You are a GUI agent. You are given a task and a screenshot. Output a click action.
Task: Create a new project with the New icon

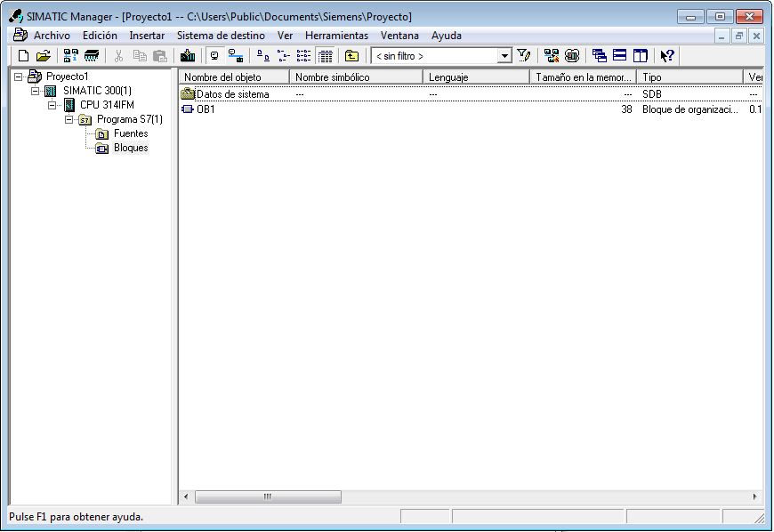coord(21,54)
